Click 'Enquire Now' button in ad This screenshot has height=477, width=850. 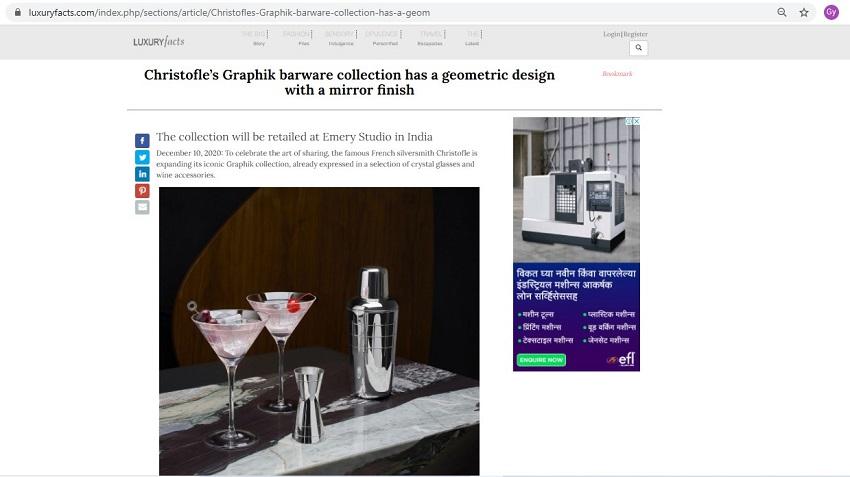pyautogui.click(x=541, y=360)
